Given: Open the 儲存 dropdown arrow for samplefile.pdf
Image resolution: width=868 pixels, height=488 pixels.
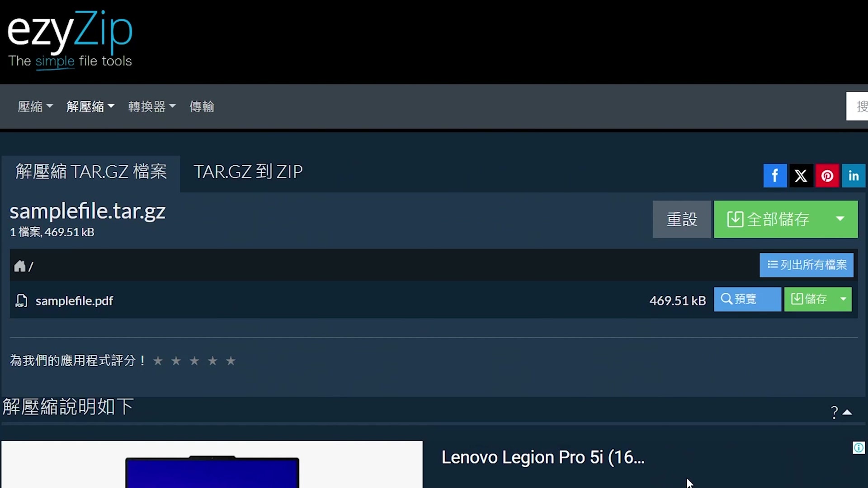Looking at the screenshot, I should coord(843,299).
